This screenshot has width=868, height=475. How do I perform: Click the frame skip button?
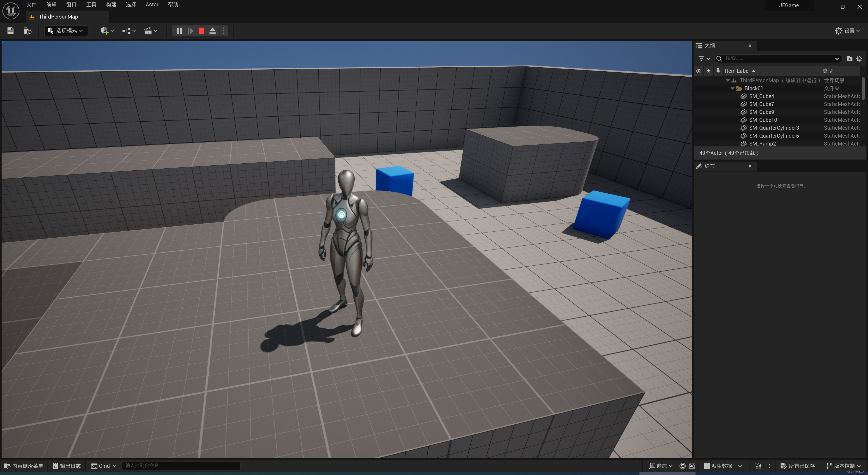(190, 31)
